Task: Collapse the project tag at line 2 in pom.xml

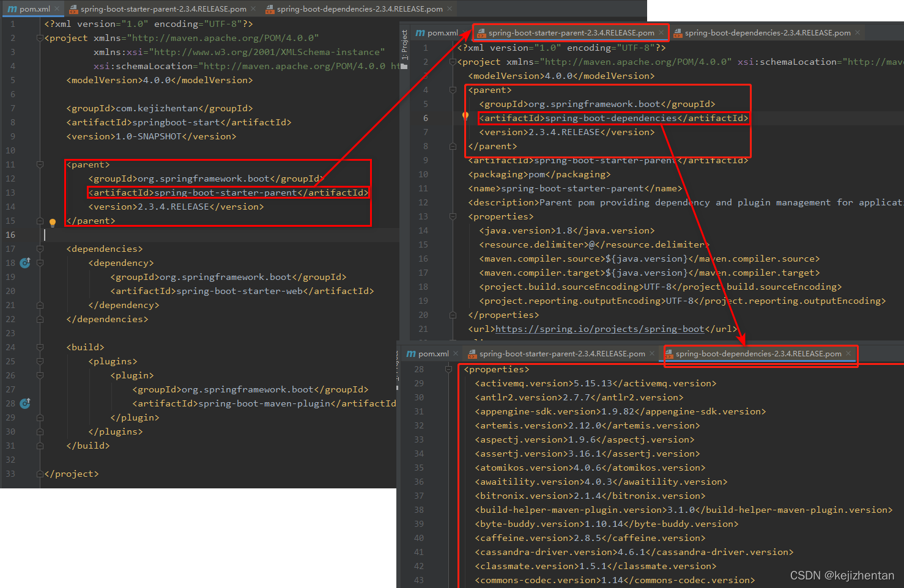Action: click(x=40, y=38)
